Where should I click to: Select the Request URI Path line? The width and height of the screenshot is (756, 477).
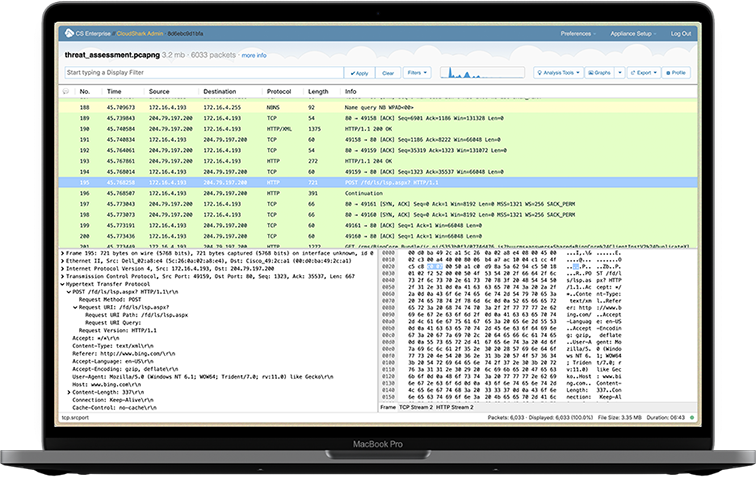(136, 315)
